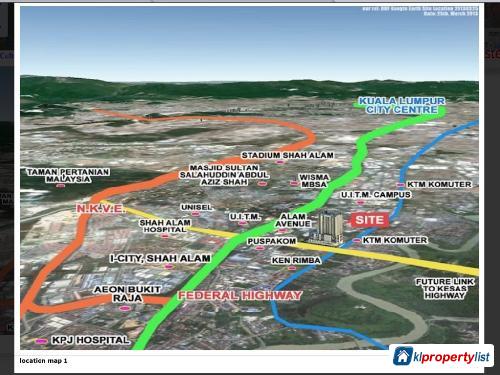The width and height of the screenshot is (500, 375).
Task: Click the klpropertylist logo
Action: point(441,356)
